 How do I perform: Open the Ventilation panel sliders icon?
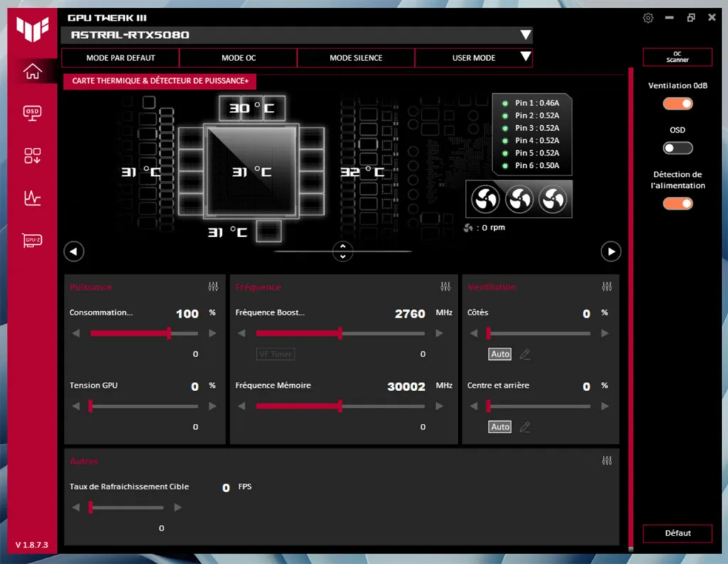click(606, 287)
